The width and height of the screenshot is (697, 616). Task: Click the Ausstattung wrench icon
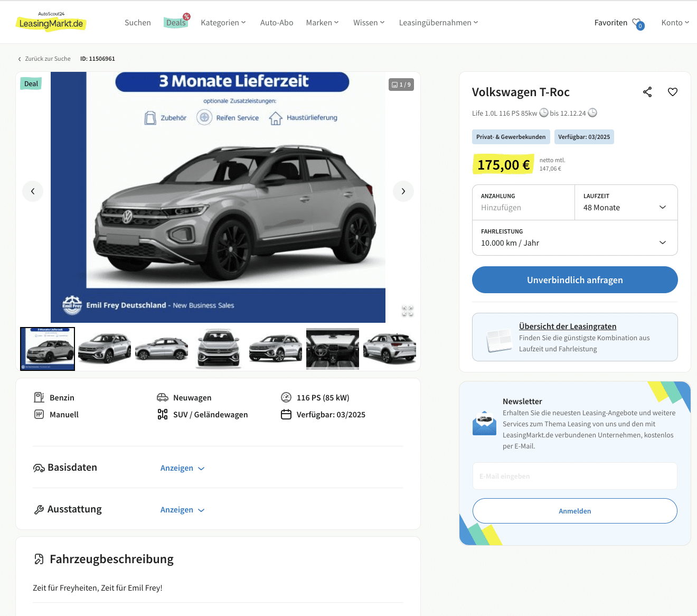39,509
